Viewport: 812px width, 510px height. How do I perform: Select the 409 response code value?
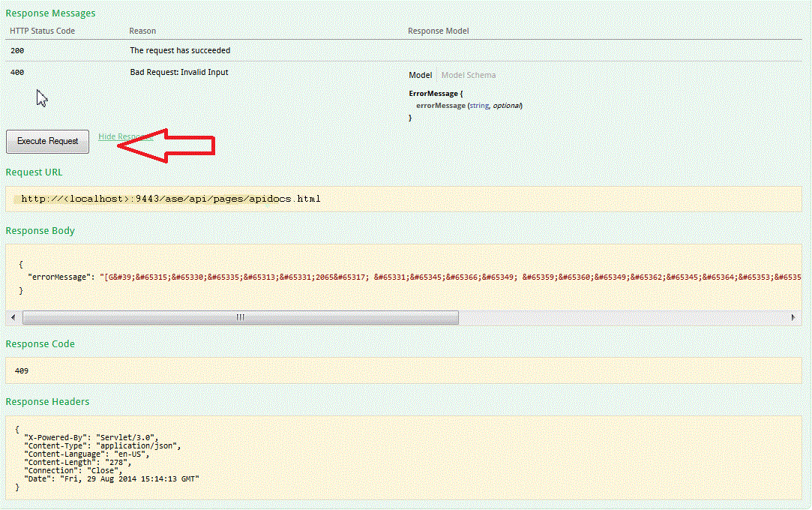21,370
